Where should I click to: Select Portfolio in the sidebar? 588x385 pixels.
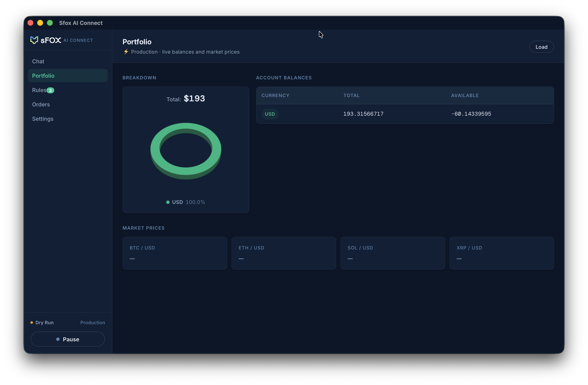[68, 76]
